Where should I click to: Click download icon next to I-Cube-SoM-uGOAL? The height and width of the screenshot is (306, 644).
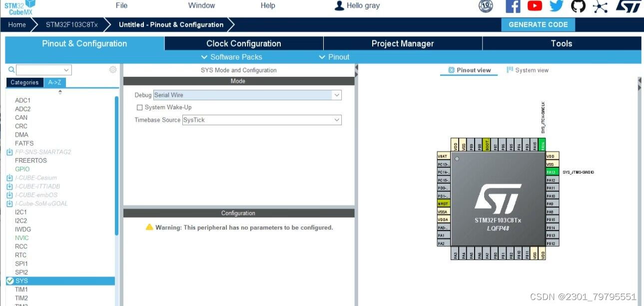coord(9,203)
